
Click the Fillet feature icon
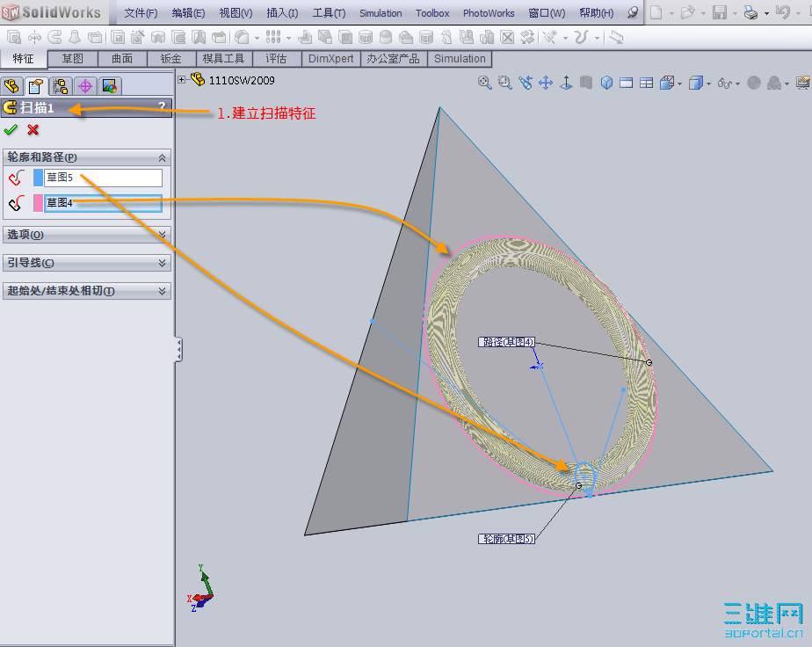[242, 37]
